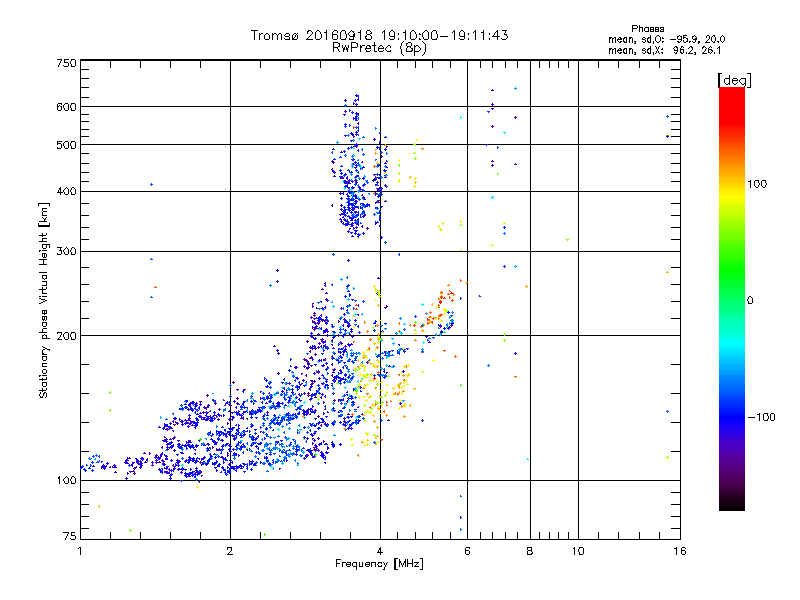Click the x-axis '4' tick label
Screen dimensions: 800x600
(x=380, y=551)
